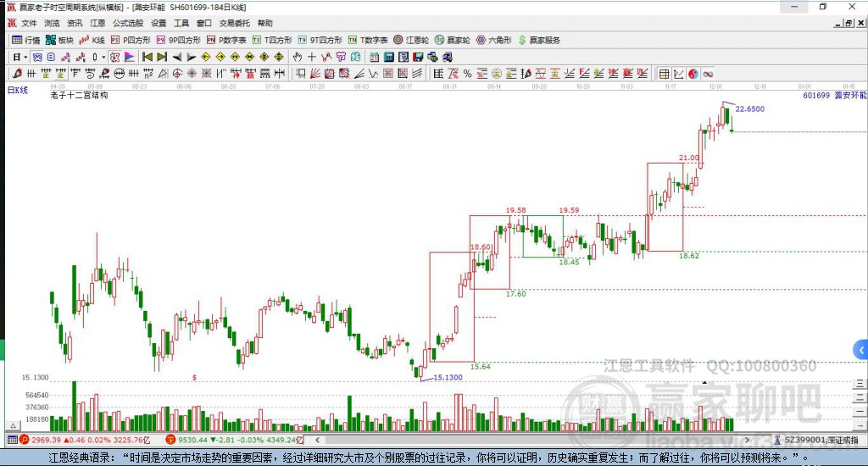Click the status bar keyboard grid icon

pyautogui.click(x=12, y=440)
